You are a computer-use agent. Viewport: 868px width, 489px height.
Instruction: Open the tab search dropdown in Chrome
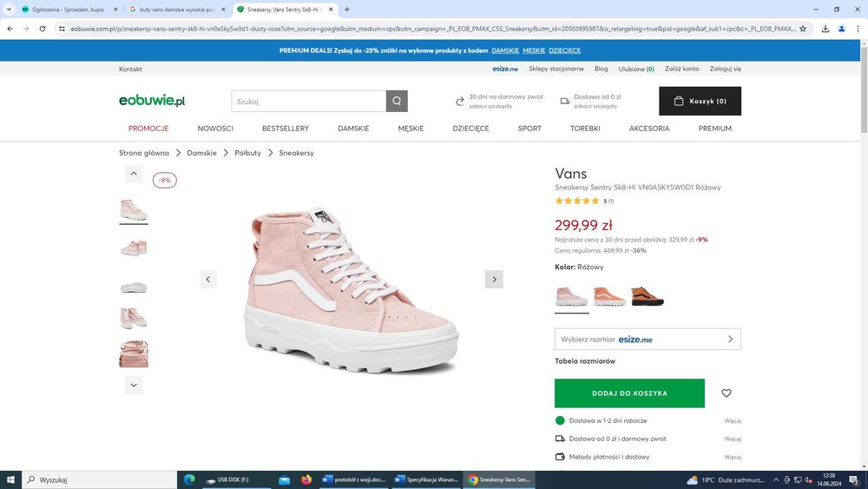pos(9,10)
